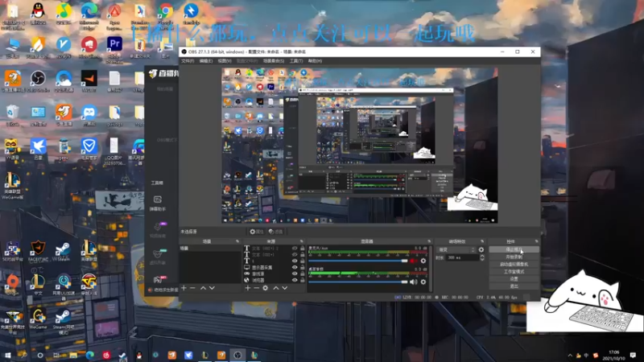This screenshot has width=644, height=362.
Task: Toggle lock on 浏览器 source
Action: tap(303, 280)
